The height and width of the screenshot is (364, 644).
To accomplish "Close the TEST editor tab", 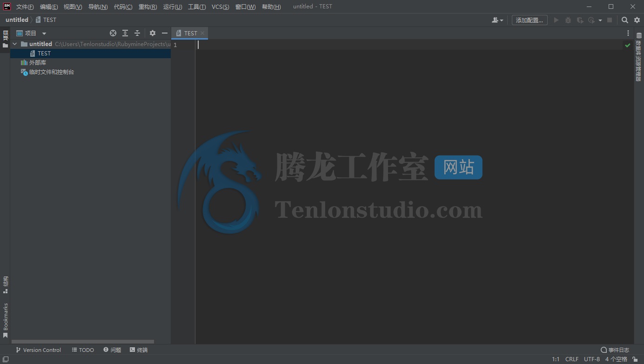I will click(202, 34).
